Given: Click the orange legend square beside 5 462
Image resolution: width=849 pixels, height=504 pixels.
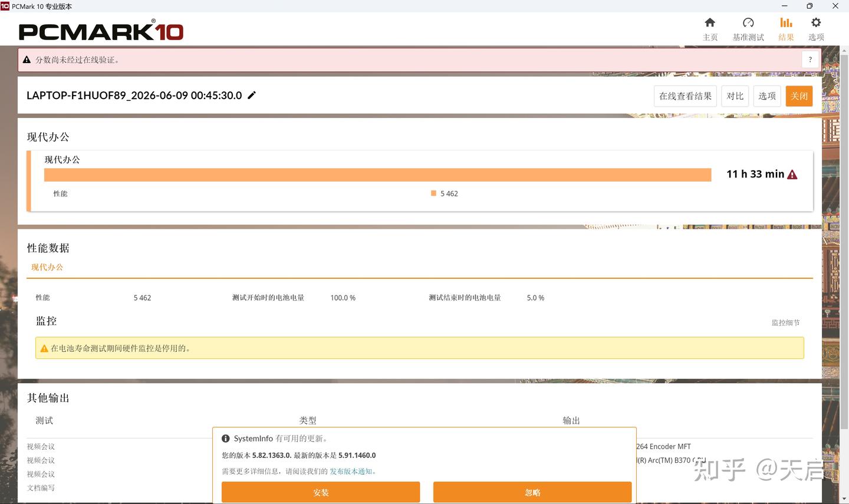Looking at the screenshot, I should click(433, 193).
